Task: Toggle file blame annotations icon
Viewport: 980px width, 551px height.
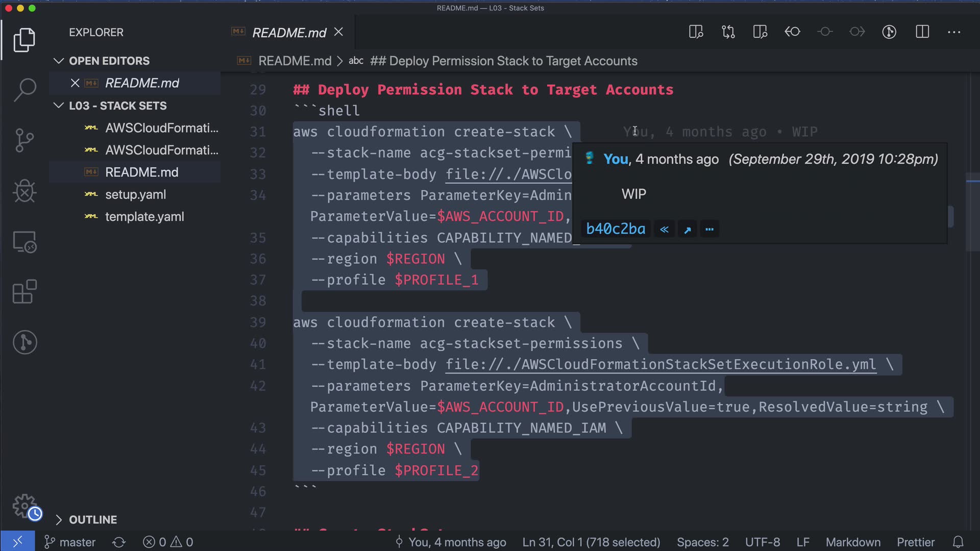Action: click(889, 32)
